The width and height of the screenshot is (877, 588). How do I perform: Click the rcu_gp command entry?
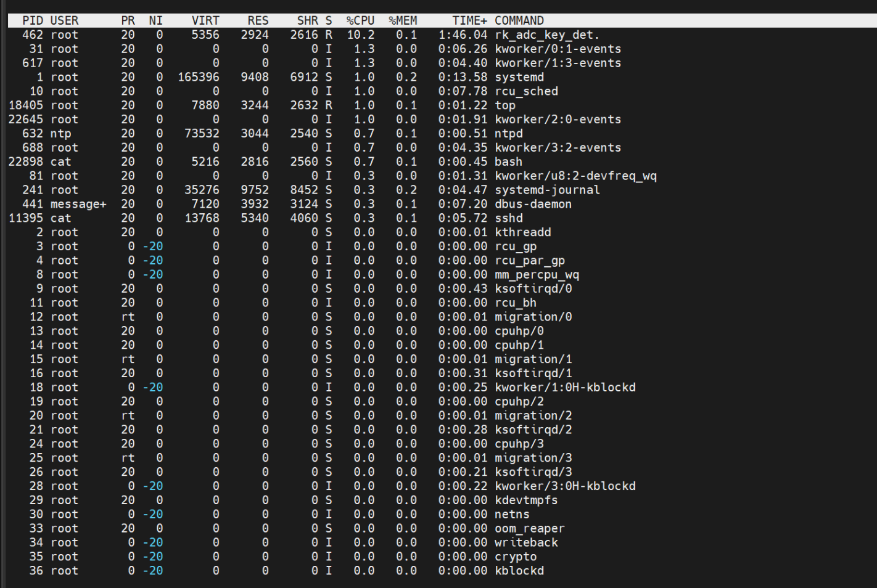pos(516,247)
